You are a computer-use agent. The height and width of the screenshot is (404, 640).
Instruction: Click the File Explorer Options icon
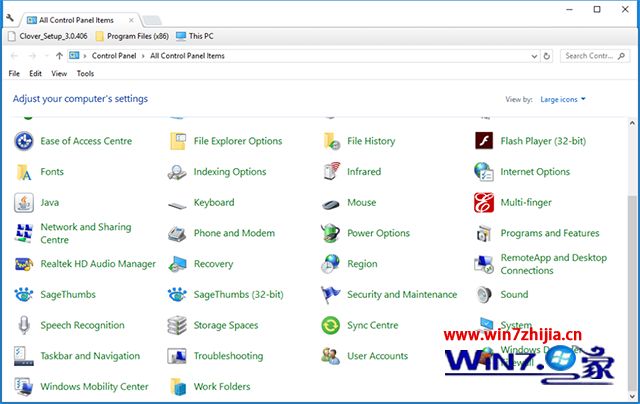point(178,141)
